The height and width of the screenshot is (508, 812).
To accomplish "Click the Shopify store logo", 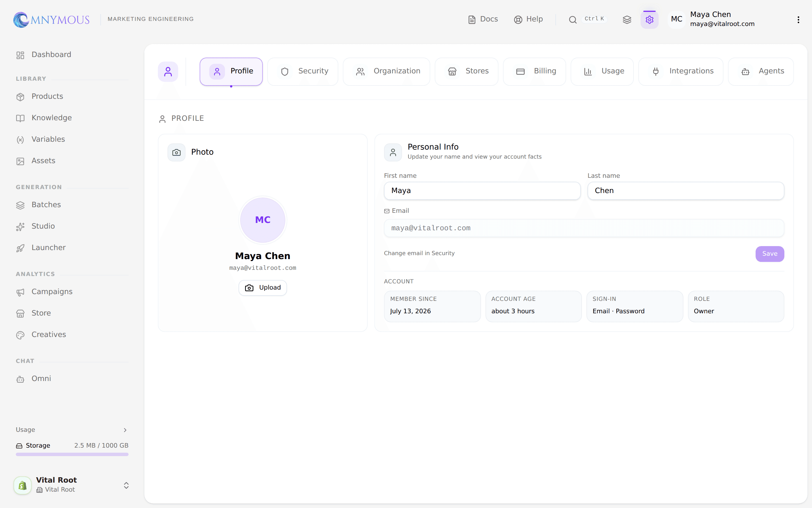I will tap(23, 485).
